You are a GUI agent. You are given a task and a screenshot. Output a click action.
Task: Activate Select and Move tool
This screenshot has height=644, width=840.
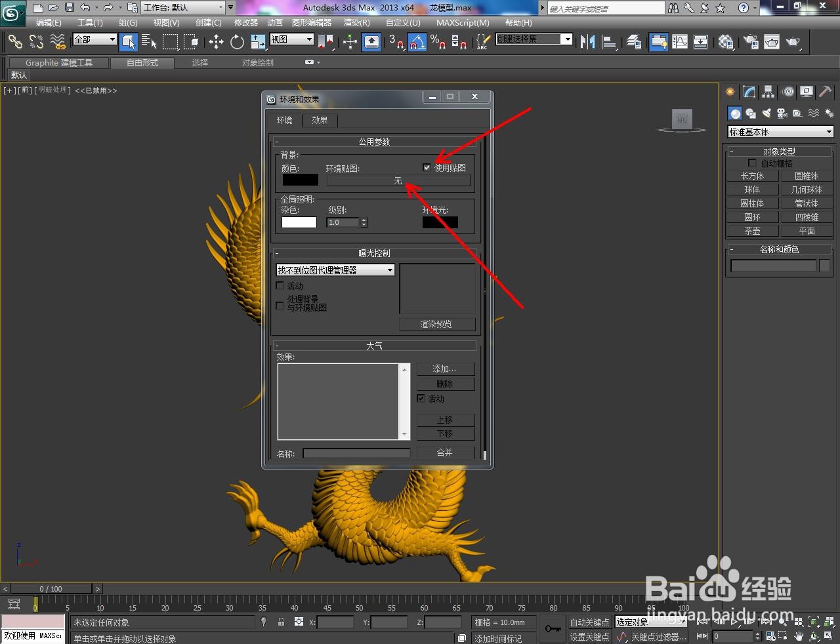216,42
